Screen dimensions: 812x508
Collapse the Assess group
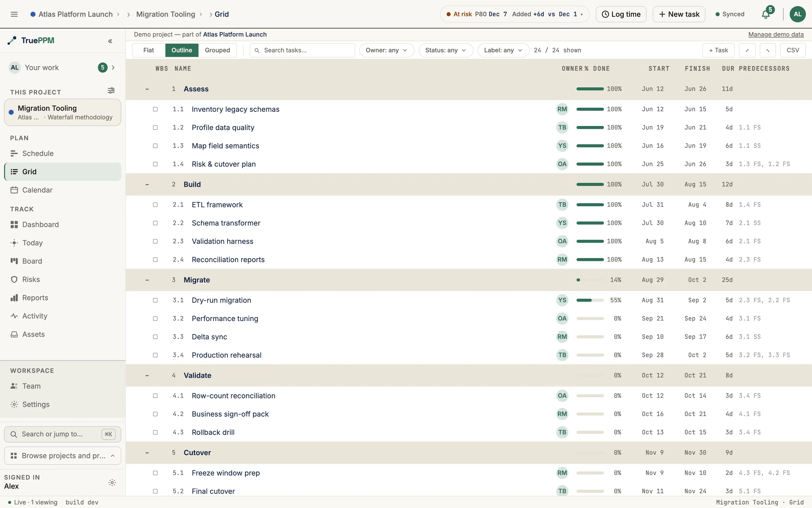point(147,89)
